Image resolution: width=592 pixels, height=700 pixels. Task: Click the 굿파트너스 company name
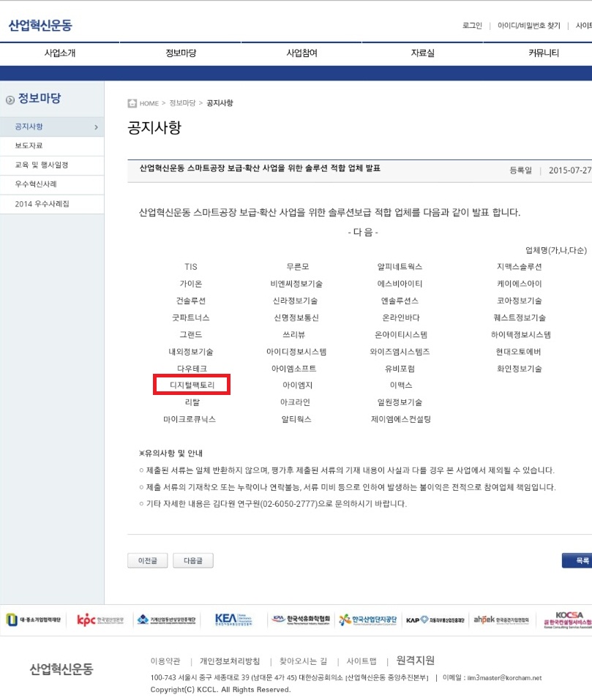[x=191, y=318]
